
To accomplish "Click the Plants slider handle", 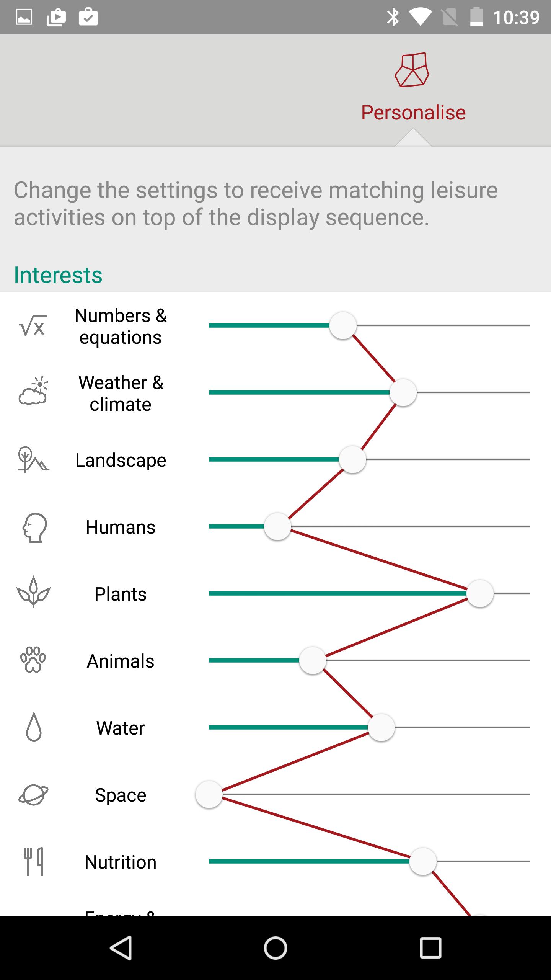I will pos(480,593).
